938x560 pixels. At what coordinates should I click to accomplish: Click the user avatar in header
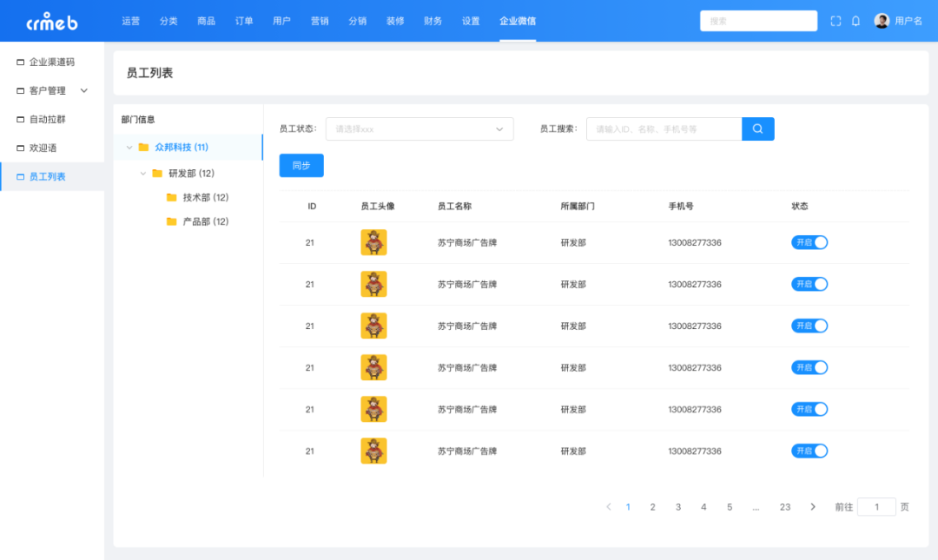point(882,21)
